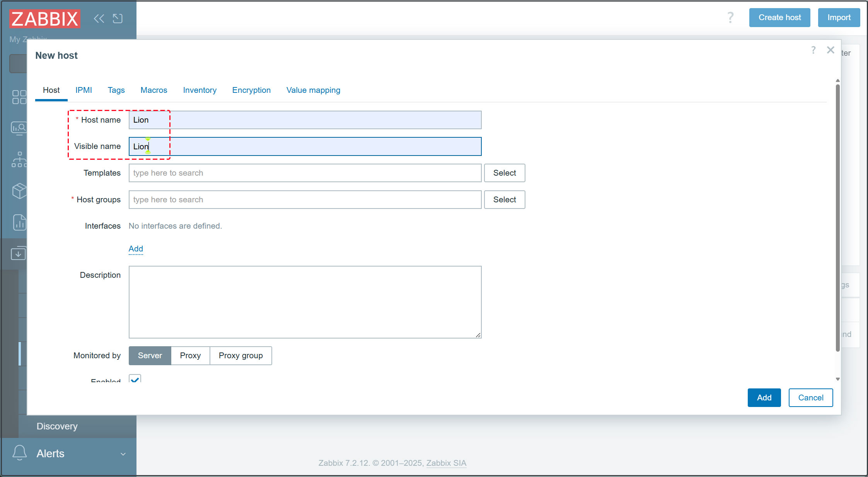
Task: Open Select button next to Host groups
Action: 504,200
